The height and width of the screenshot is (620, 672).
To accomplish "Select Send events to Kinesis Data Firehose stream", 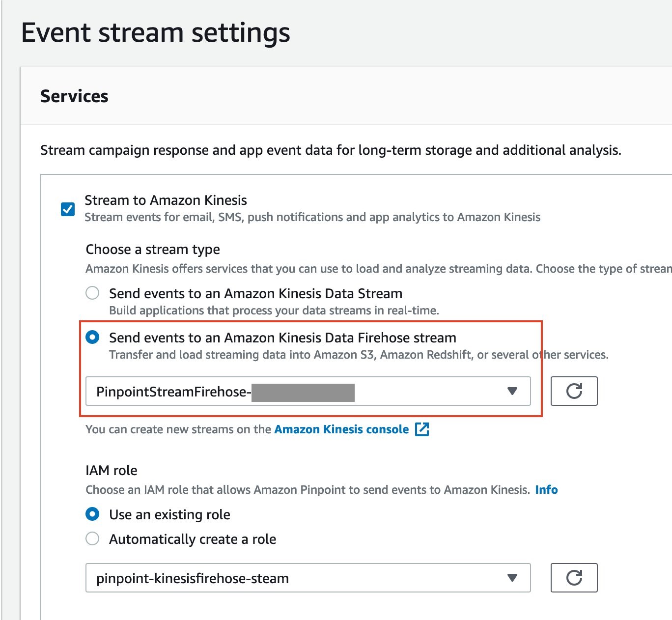I will pos(92,338).
